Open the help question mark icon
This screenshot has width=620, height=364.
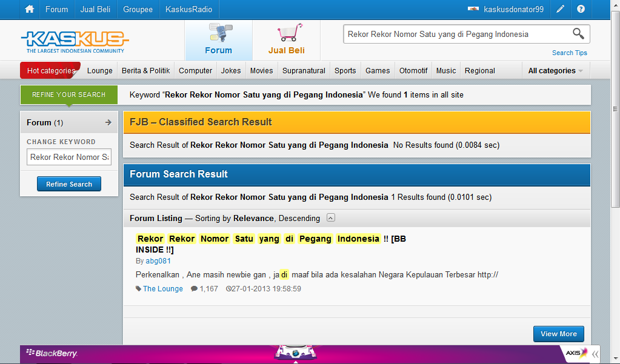[581, 9]
